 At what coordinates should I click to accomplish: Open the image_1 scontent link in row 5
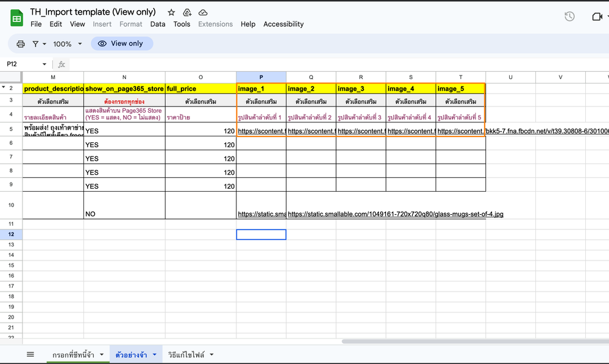coord(261,131)
